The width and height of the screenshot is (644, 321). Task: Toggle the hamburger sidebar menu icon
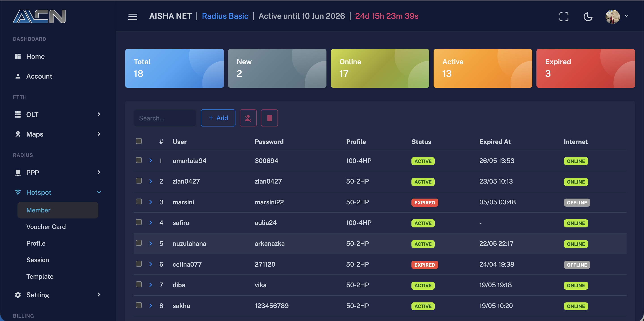pyautogui.click(x=133, y=17)
